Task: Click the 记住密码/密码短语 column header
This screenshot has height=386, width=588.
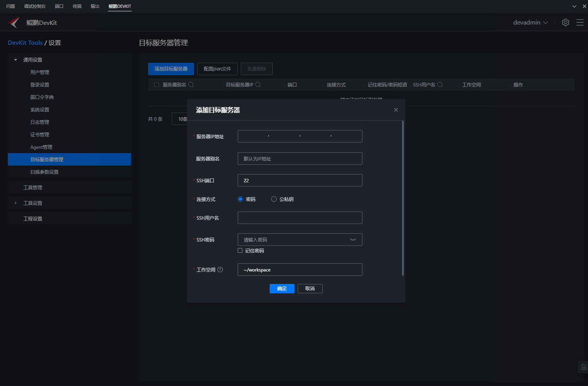Action: [387, 85]
